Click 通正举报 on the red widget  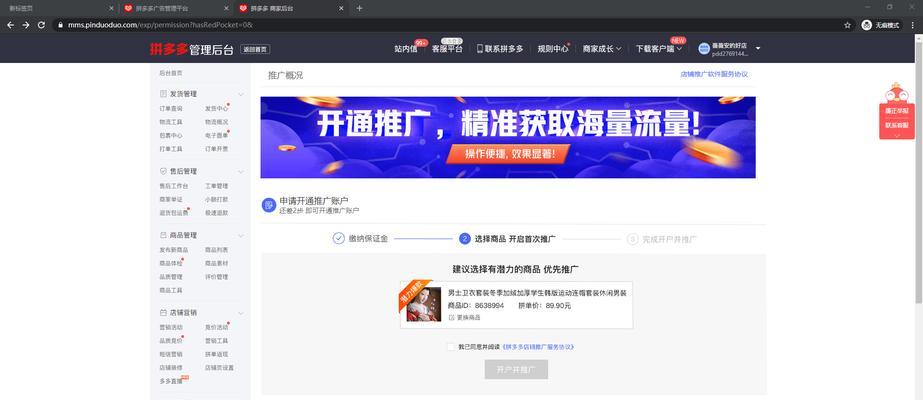pos(897,111)
